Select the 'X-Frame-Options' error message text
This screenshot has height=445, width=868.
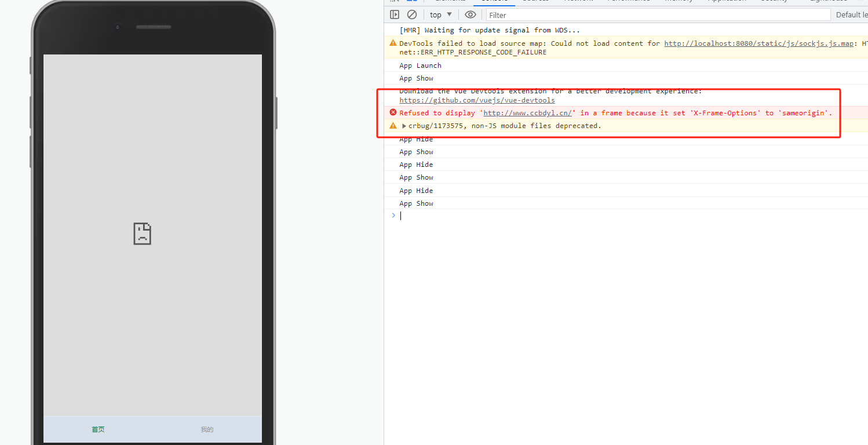tap(616, 113)
